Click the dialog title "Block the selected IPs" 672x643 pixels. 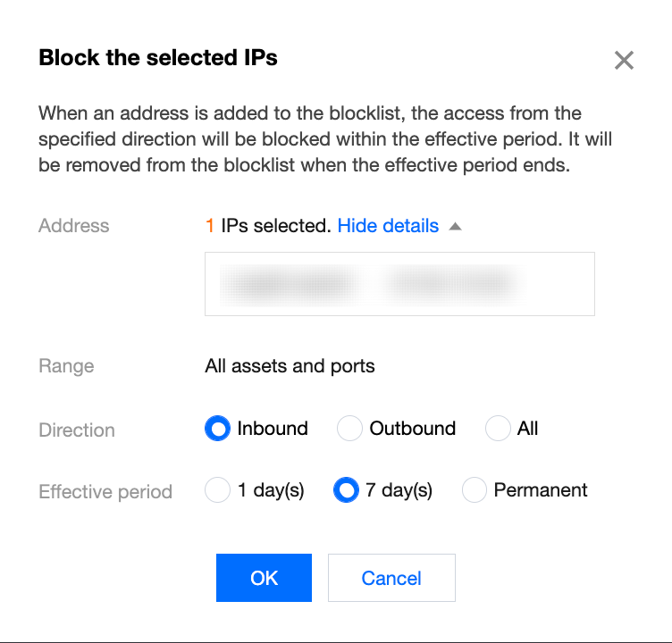158,58
